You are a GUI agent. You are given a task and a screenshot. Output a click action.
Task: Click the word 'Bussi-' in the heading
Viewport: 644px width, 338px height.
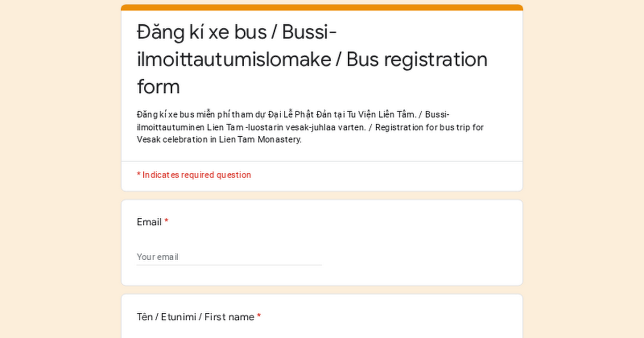[309, 32]
